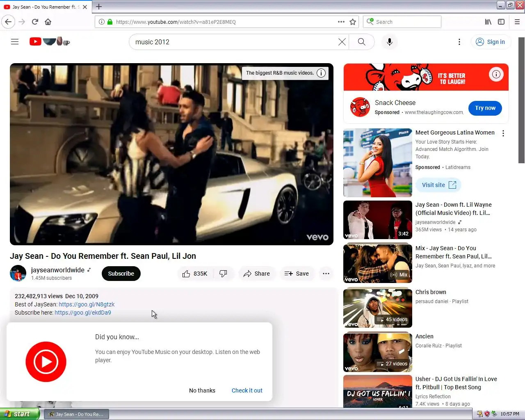Open a new tab with plus button

point(99,7)
